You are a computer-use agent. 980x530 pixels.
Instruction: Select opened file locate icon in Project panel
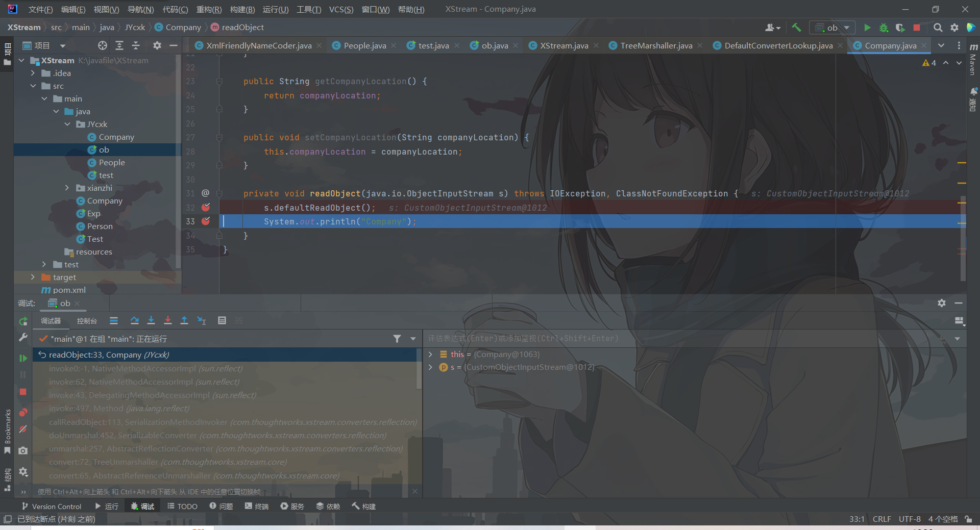(x=103, y=45)
